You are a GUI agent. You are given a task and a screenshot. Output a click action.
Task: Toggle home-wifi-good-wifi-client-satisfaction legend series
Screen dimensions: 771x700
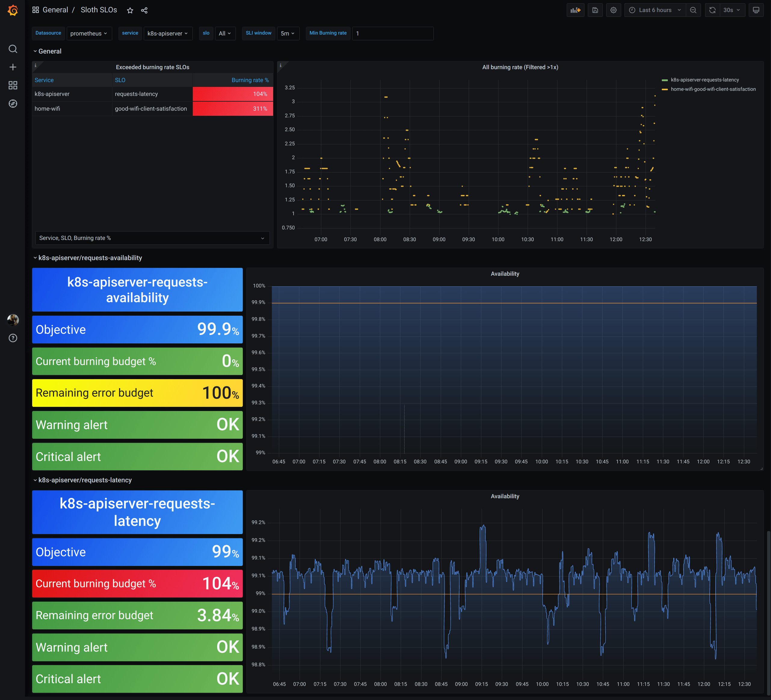click(713, 89)
